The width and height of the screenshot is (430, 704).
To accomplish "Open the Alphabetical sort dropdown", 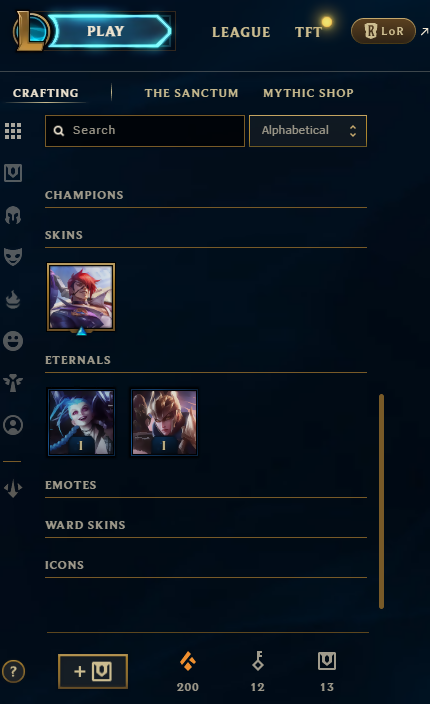I will tap(308, 131).
